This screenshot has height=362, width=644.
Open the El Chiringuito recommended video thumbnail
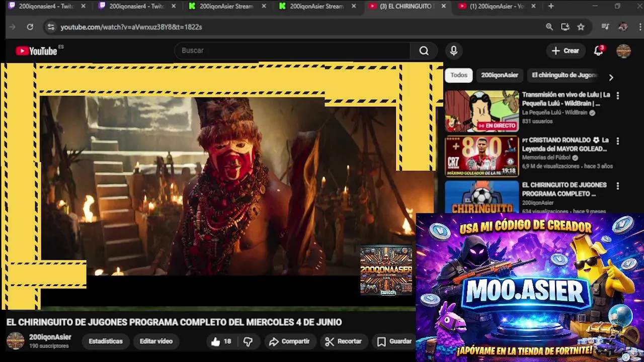click(x=481, y=197)
